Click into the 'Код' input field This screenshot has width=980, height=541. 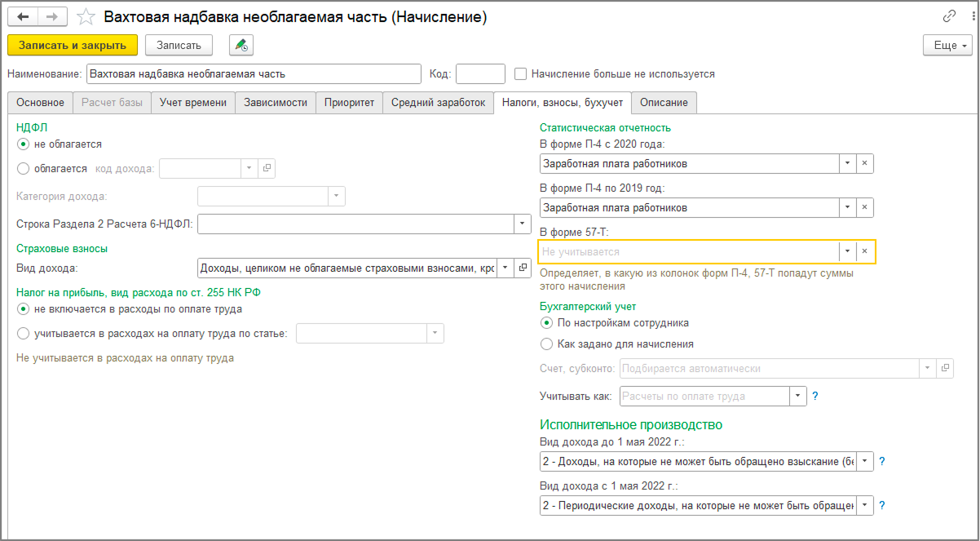480,74
